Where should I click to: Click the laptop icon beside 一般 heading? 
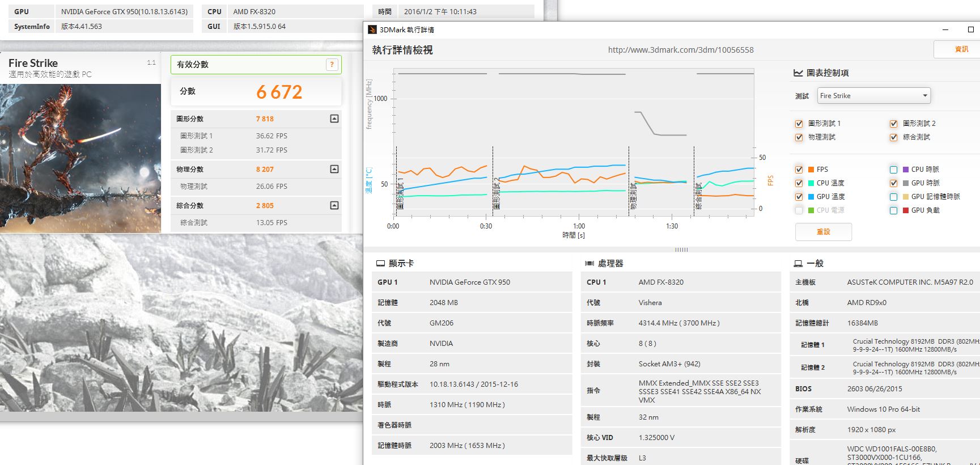pyautogui.click(x=798, y=264)
